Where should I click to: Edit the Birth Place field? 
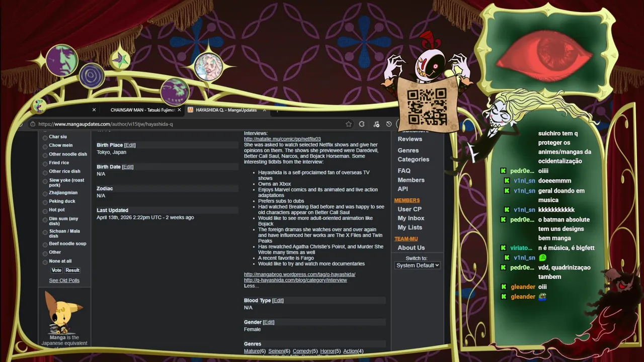[130, 145]
